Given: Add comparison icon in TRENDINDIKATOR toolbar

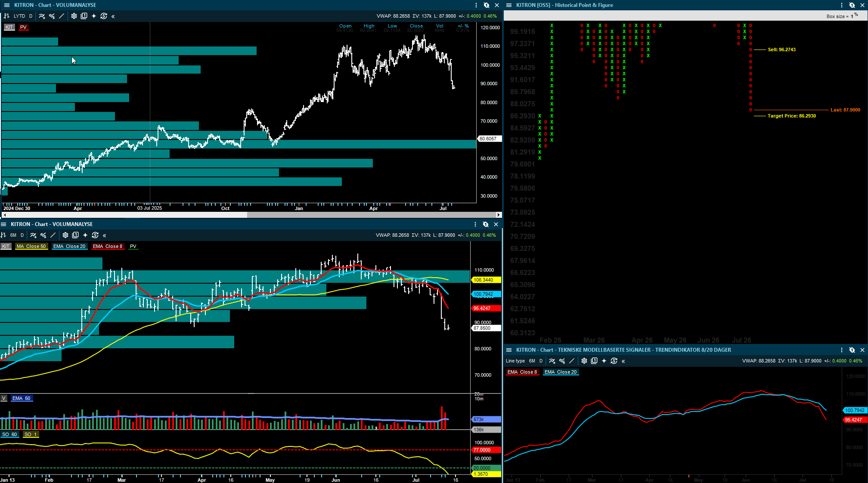Looking at the screenshot, I should tap(562, 361).
